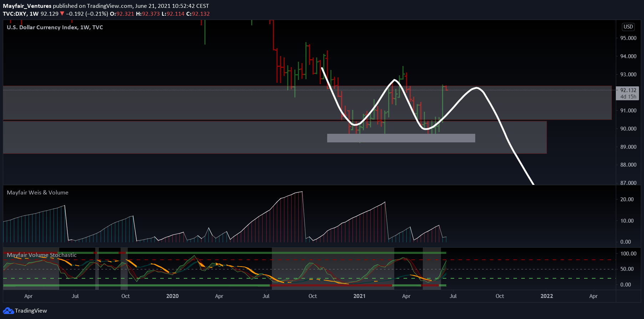Image resolution: width=644 pixels, height=319 pixels.
Task: Click the 10.00 volume axis label
Action: coord(627,221)
